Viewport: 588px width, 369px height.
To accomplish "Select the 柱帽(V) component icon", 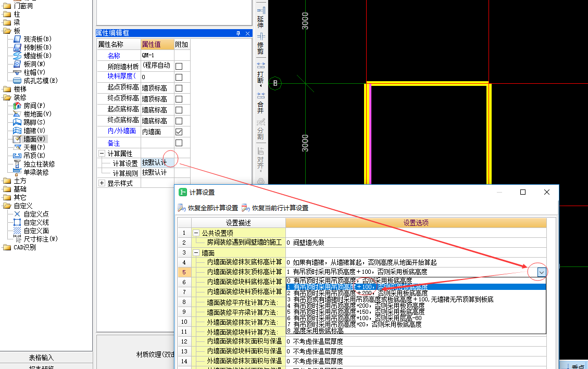I will tap(17, 72).
